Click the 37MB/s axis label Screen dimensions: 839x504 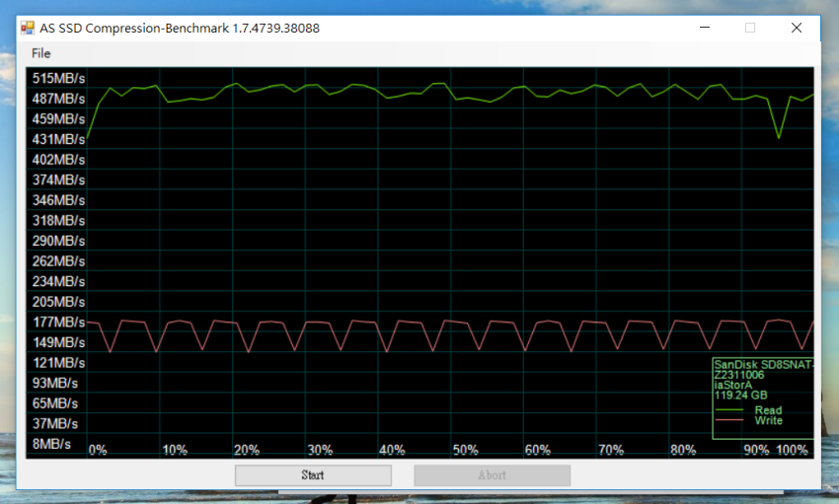point(55,424)
